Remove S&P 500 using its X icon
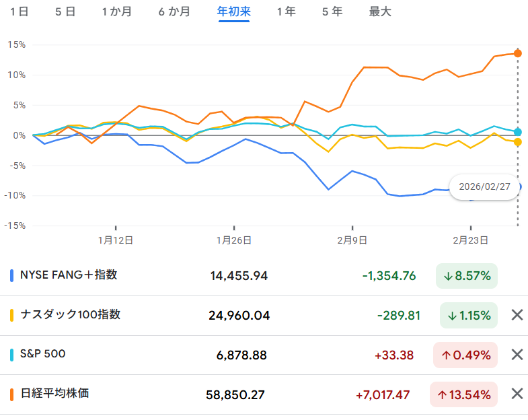This screenshot has height=420, width=528. click(517, 355)
